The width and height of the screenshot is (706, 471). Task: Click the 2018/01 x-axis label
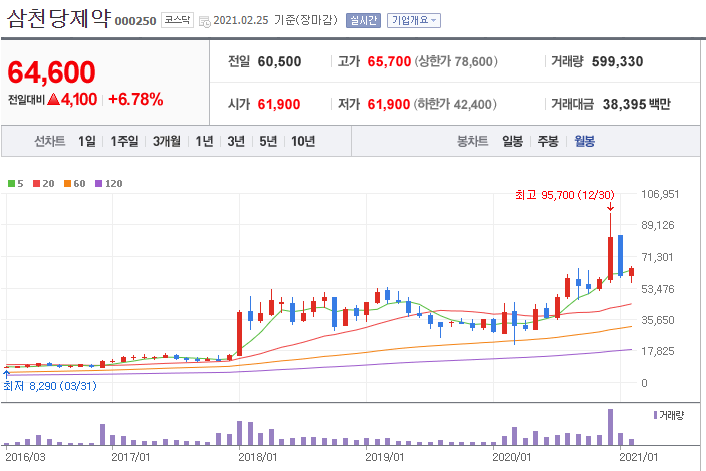(x=258, y=457)
